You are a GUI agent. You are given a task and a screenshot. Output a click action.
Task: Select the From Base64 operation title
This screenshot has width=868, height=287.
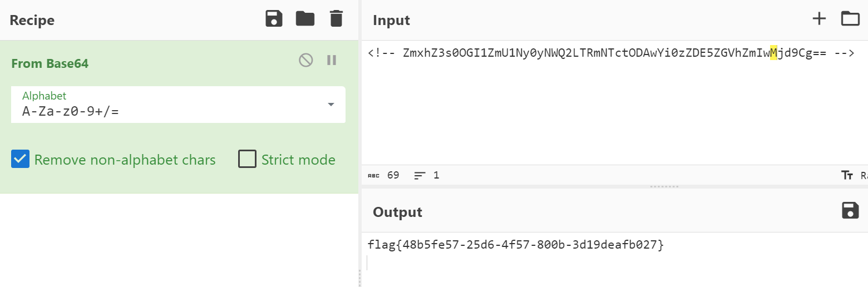click(50, 63)
